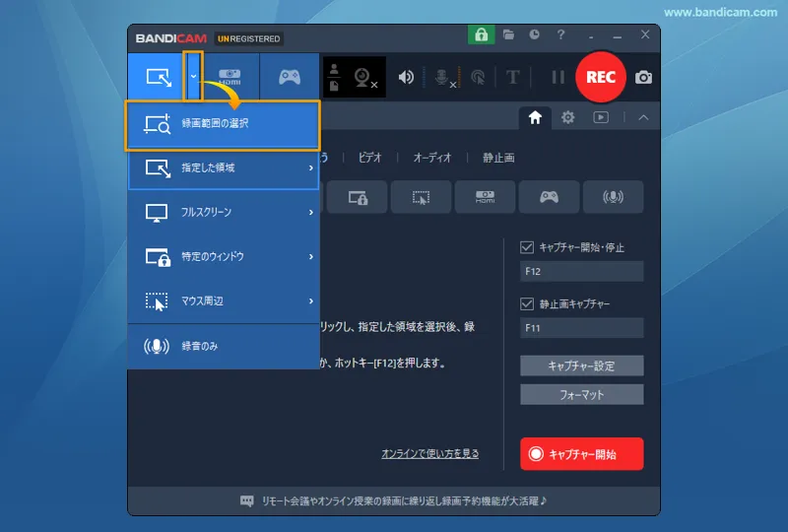Screen dimensions: 788x532
Task: Select the around-mouse mode tile
Action: [421, 197]
